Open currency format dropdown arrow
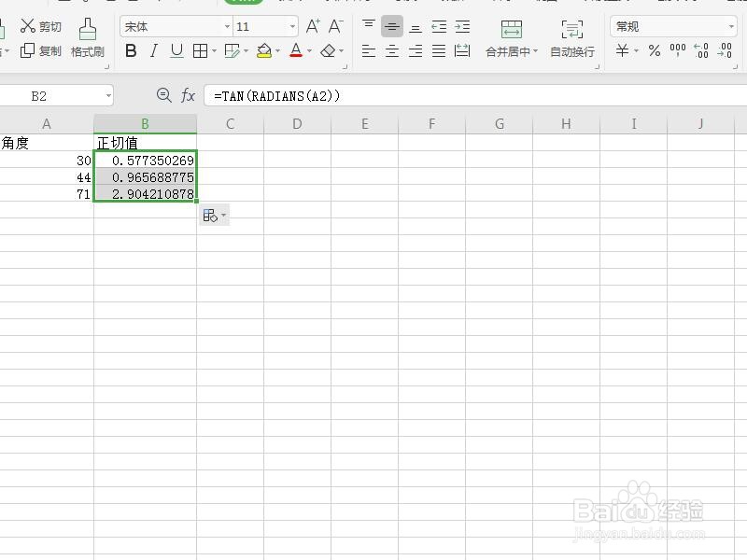This screenshot has height=560, width=747. [636, 51]
